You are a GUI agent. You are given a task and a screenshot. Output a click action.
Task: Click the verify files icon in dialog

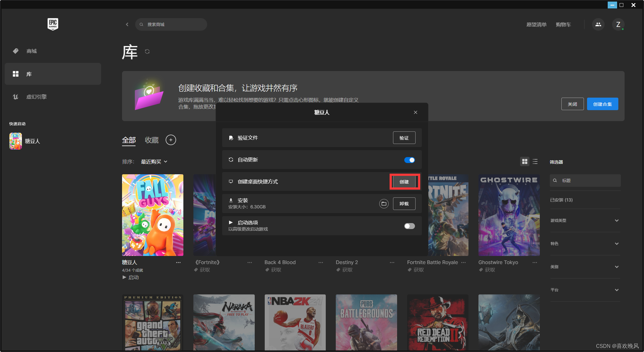(x=231, y=138)
